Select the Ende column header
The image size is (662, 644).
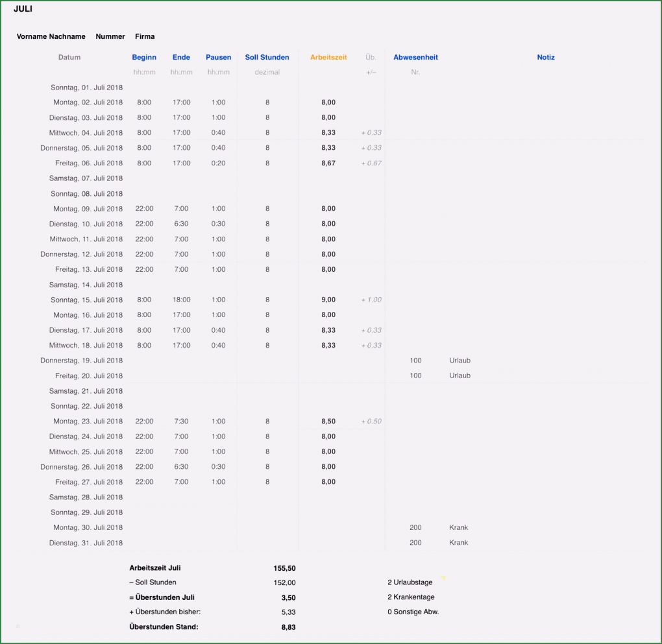tap(181, 57)
